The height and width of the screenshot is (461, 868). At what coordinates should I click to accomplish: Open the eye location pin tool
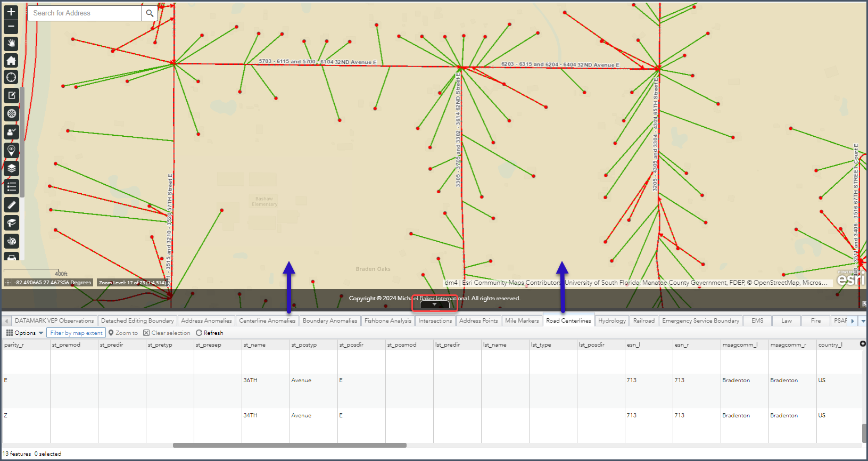click(11, 150)
